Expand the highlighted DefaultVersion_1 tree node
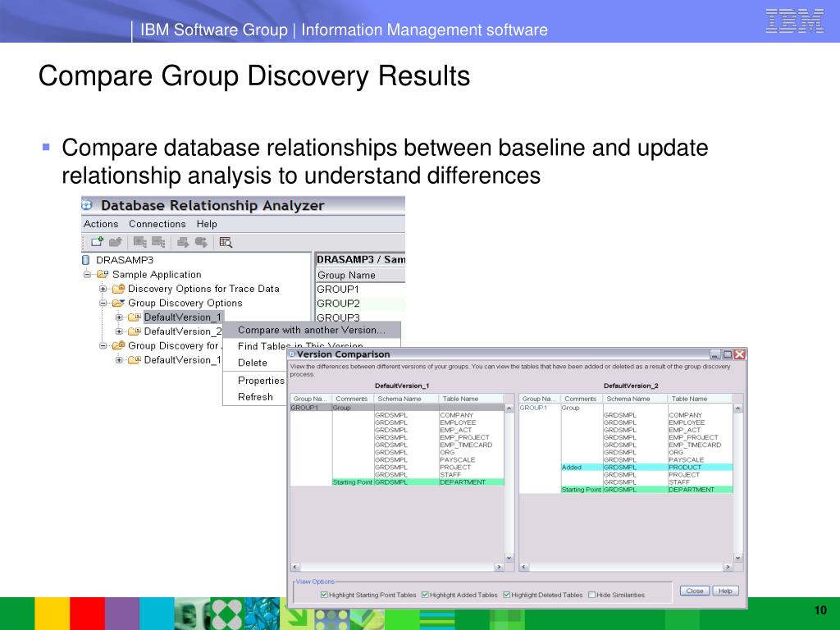The width and height of the screenshot is (840, 630). (119, 317)
